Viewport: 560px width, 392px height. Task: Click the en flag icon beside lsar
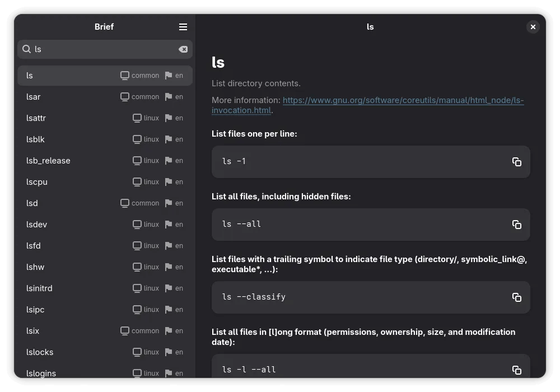(169, 97)
